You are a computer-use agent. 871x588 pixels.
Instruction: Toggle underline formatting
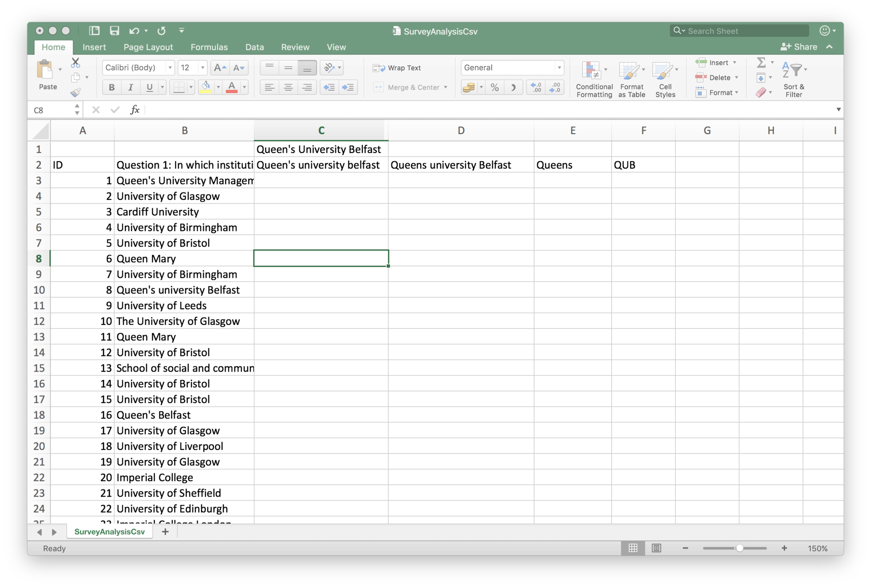[x=148, y=87]
